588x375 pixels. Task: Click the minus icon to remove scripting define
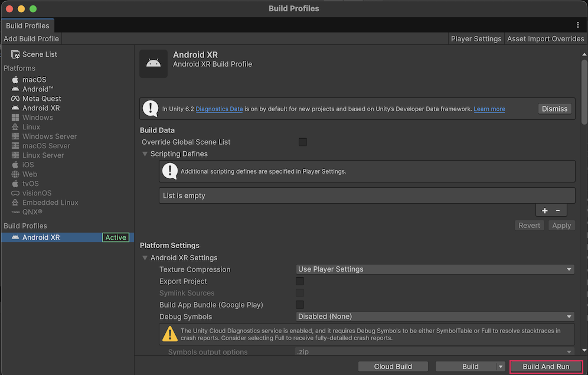[558, 211]
